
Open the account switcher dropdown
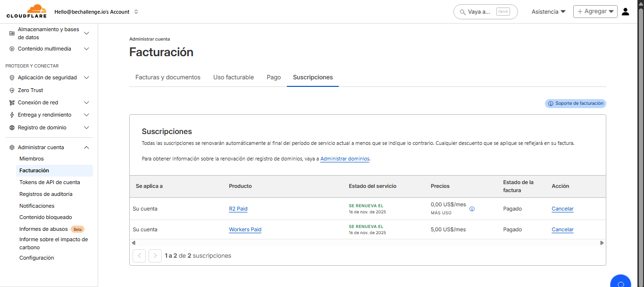(x=136, y=12)
